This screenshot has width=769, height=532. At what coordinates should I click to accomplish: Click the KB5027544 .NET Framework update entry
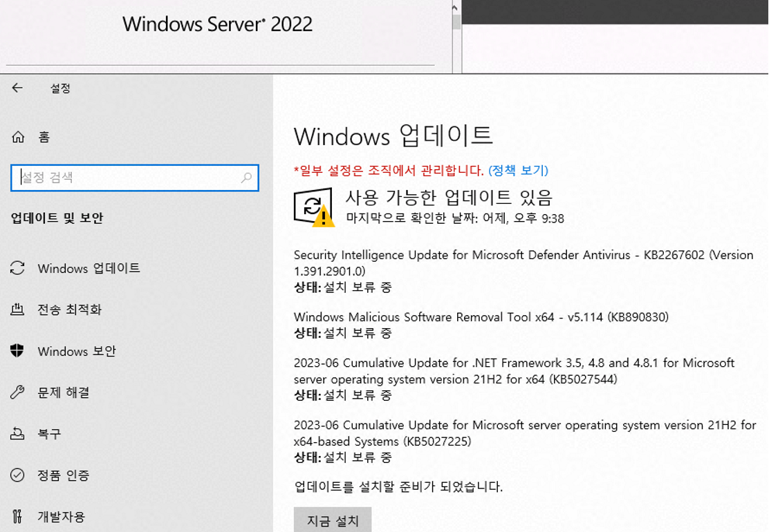tap(514, 379)
